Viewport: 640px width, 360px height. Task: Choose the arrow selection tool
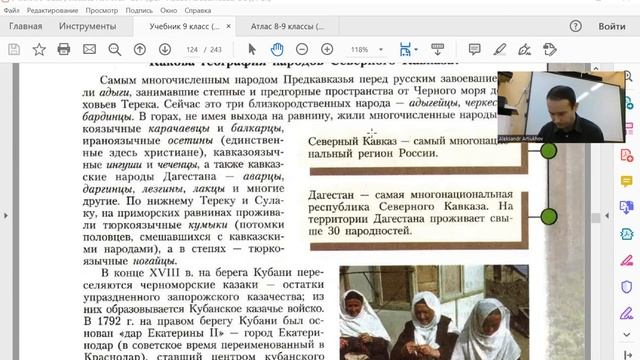tap(252, 50)
